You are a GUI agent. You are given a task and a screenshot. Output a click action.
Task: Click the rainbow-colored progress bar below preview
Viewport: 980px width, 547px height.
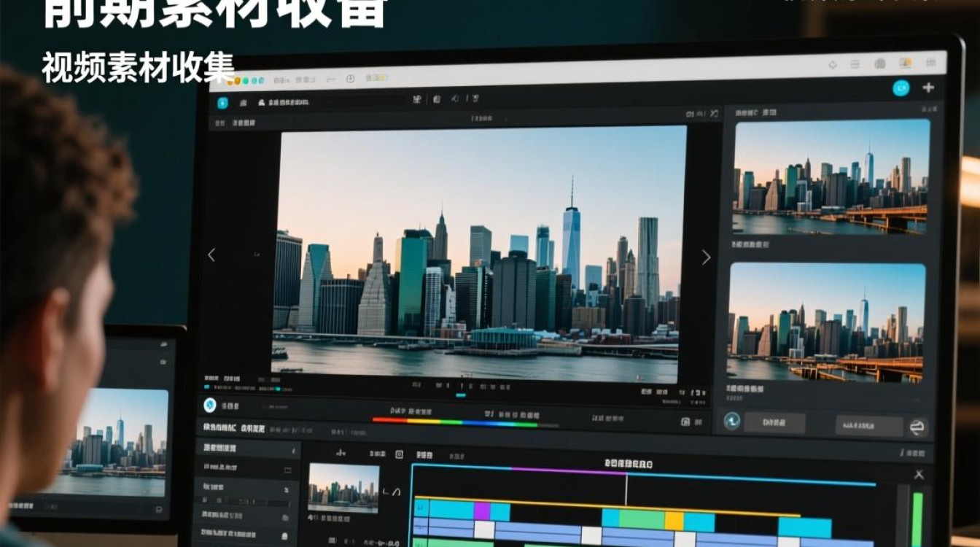[465, 422]
